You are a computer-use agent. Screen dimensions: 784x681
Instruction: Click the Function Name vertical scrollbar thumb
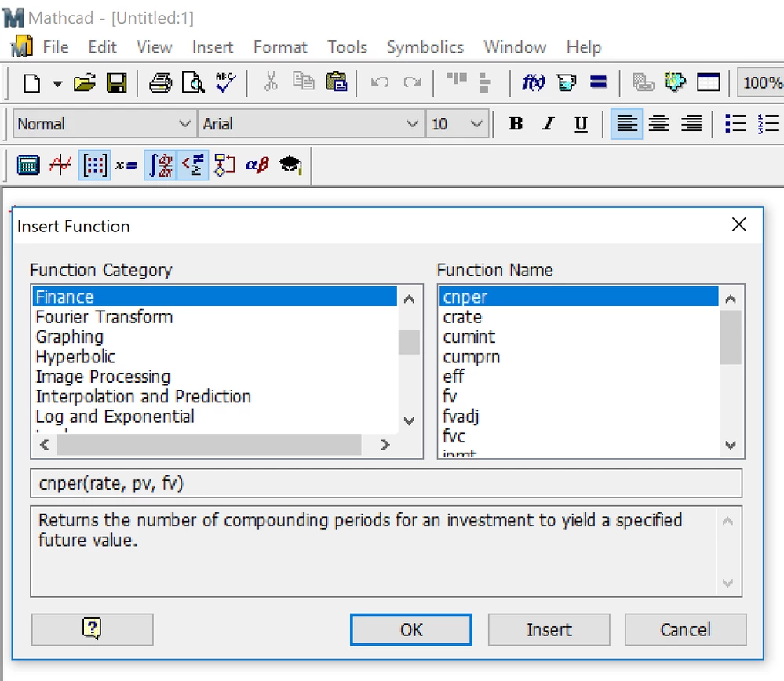[x=731, y=337]
